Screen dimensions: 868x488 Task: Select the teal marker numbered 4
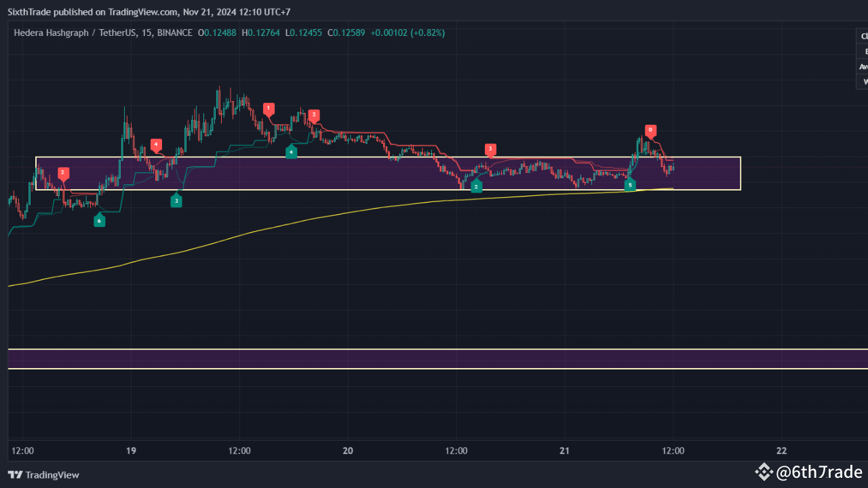(x=292, y=152)
